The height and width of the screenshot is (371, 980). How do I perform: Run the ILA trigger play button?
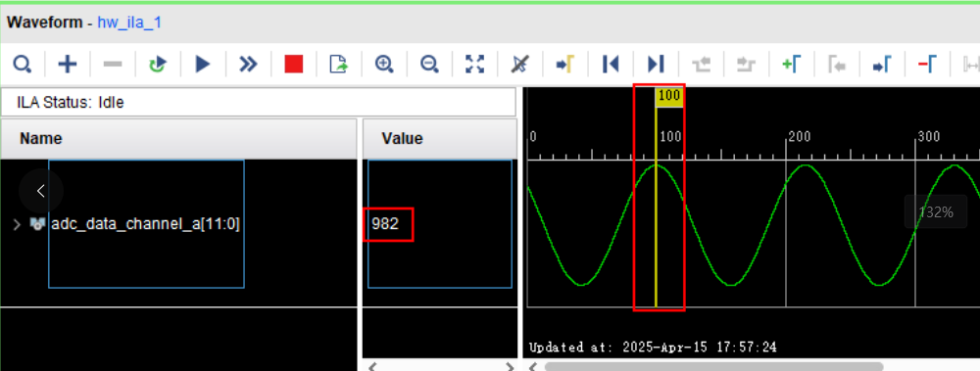(x=203, y=64)
